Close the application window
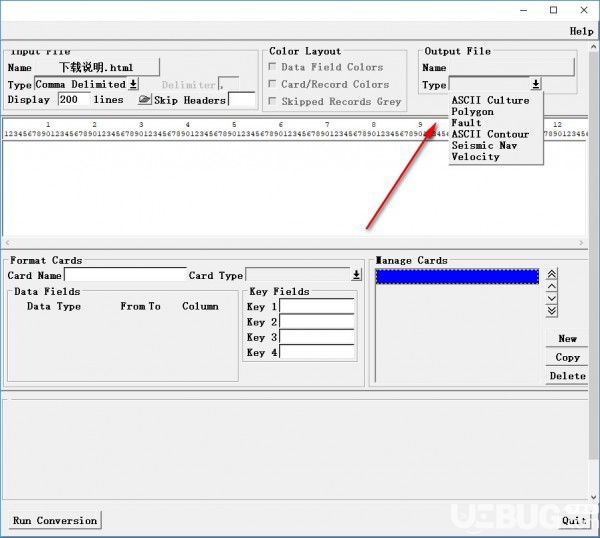The width and height of the screenshot is (600, 538). [584, 10]
